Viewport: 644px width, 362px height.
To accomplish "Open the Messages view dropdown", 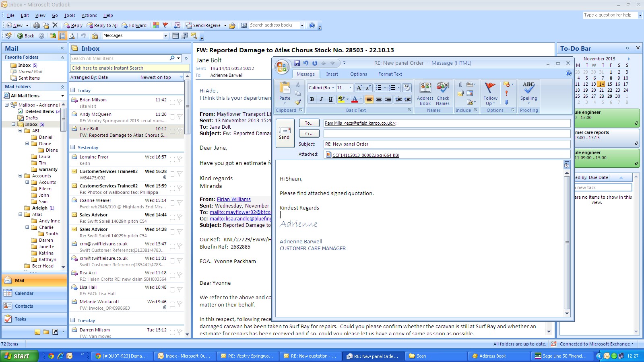I will coord(165,36).
